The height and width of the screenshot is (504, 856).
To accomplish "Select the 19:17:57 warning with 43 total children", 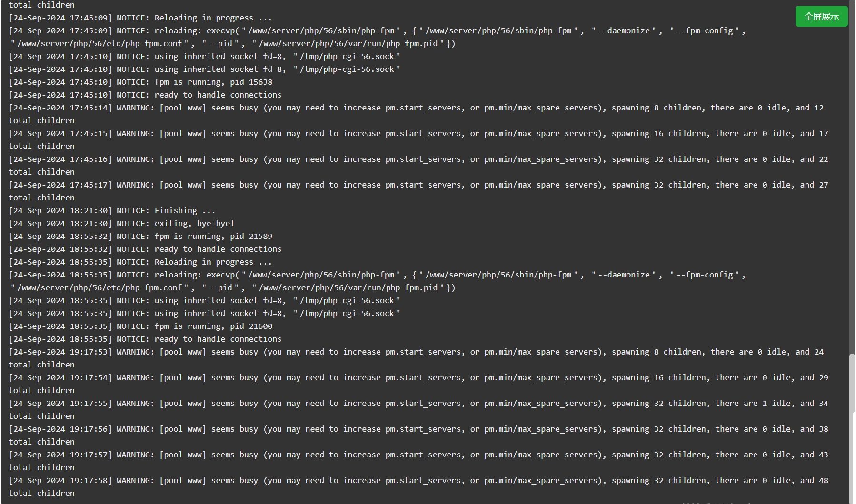I will click(418, 461).
